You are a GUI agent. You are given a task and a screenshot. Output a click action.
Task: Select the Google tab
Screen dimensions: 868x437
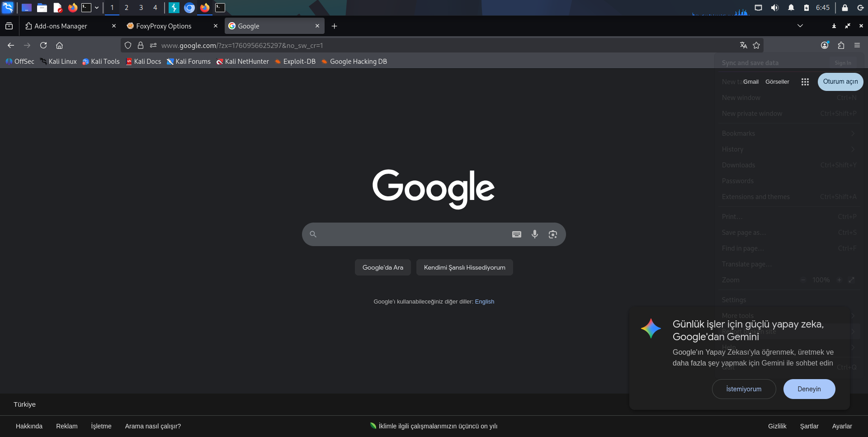coord(274,26)
